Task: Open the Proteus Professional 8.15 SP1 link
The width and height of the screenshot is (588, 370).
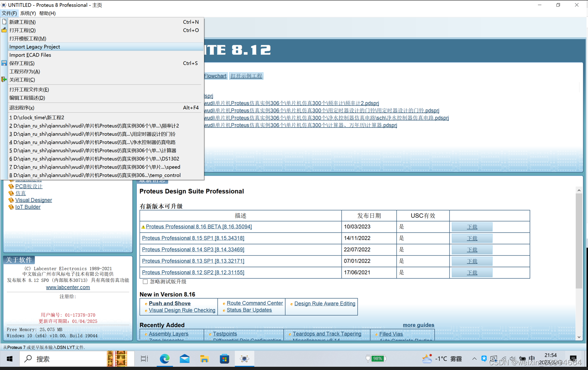Action: (193, 238)
